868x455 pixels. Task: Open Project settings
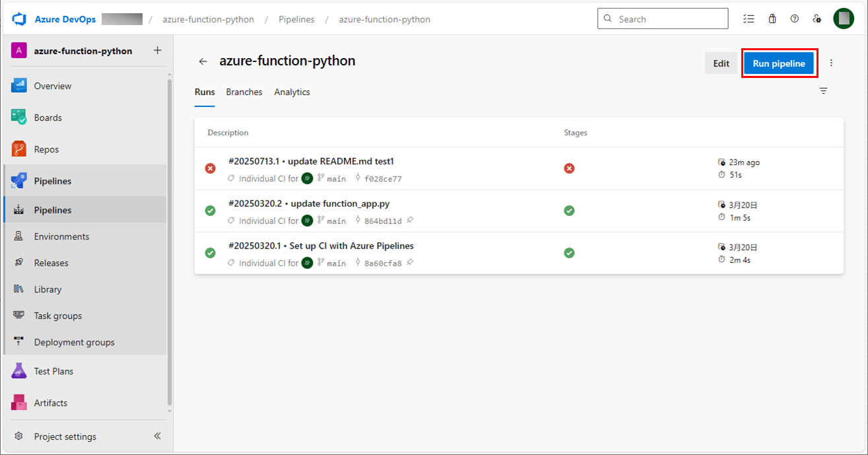click(65, 437)
